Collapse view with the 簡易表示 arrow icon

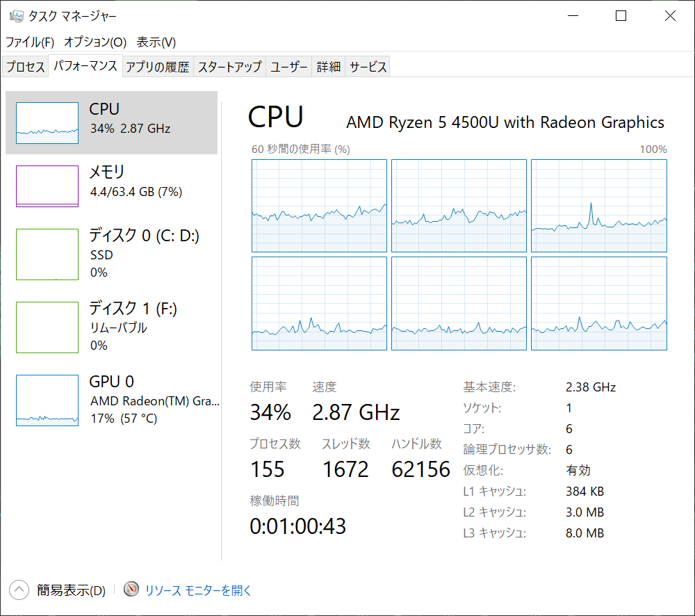(19, 590)
